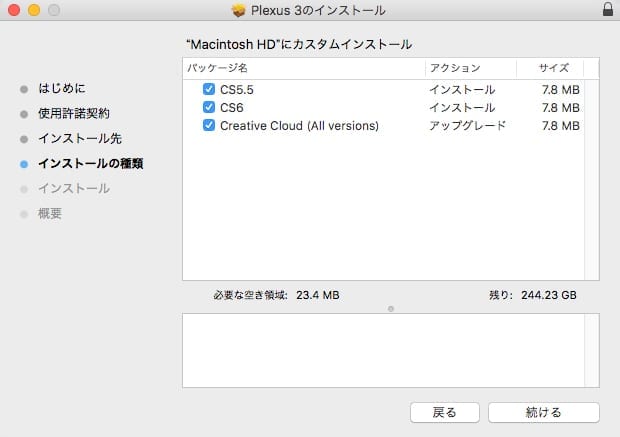Click the Plexus package icon in title
This screenshot has height=437, width=620.
238,10
